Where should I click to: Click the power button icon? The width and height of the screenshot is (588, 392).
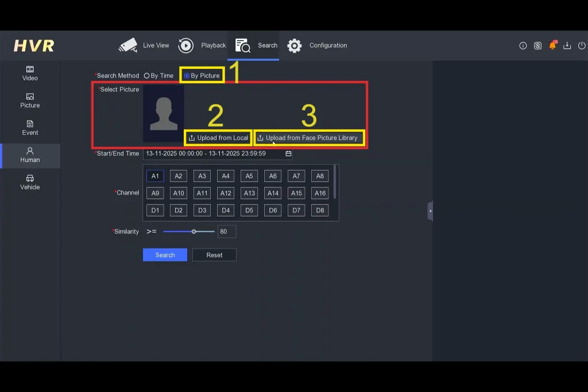pyautogui.click(x=582, y=46)
